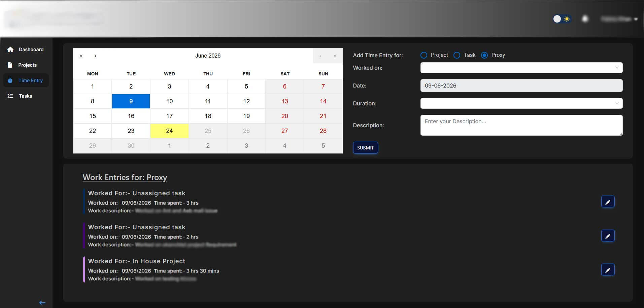Expand the Duration dropdown

coord(521,103)
